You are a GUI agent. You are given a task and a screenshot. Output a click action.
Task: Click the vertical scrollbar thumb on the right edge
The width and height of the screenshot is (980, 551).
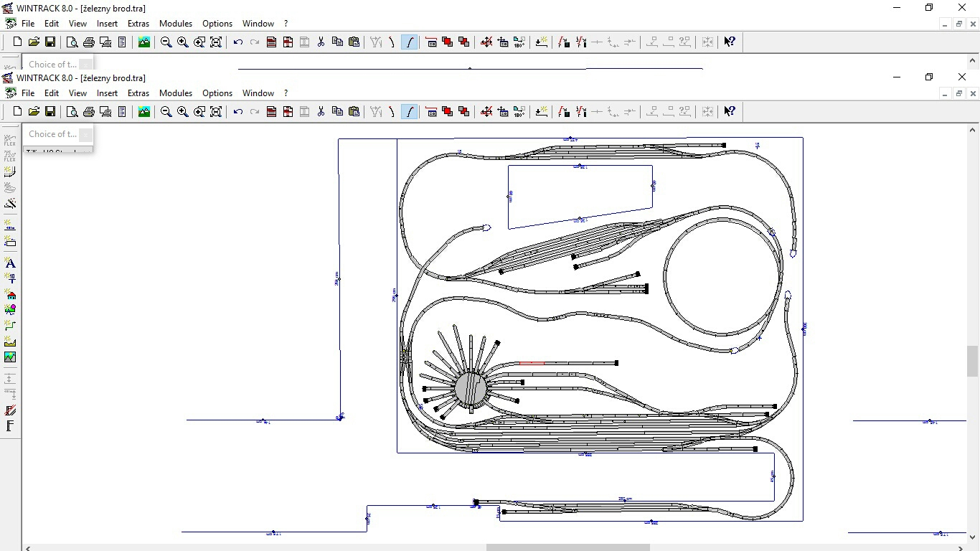click(x=973, y=361)
